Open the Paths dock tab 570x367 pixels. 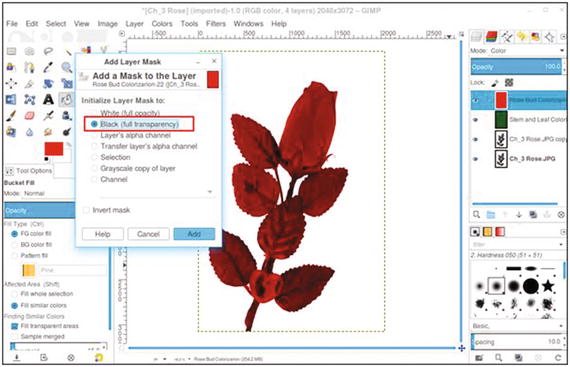pos(506,37)
